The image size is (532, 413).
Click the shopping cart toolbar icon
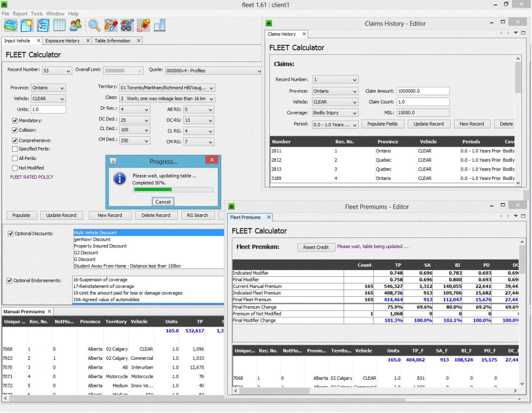tap(127, 25)
